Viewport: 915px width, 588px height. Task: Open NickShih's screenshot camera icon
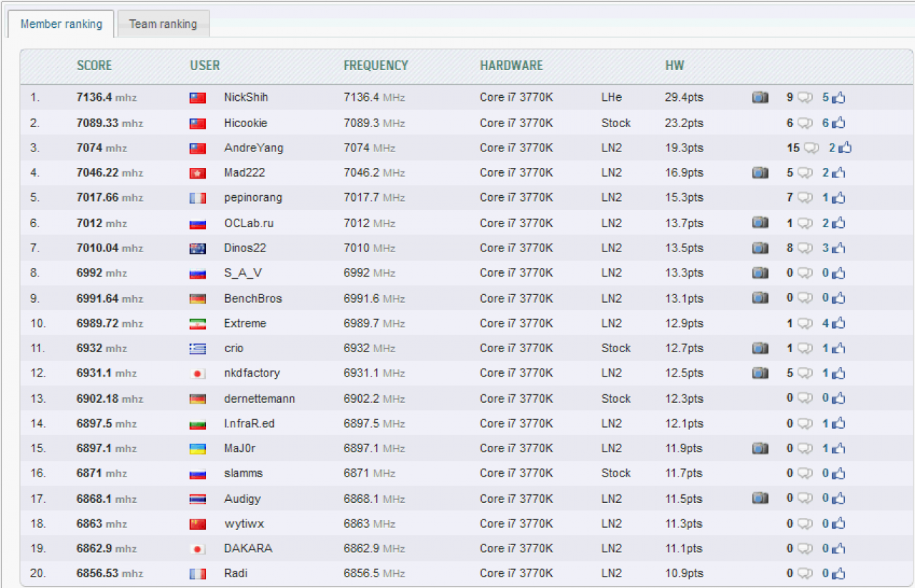(760, 98)
